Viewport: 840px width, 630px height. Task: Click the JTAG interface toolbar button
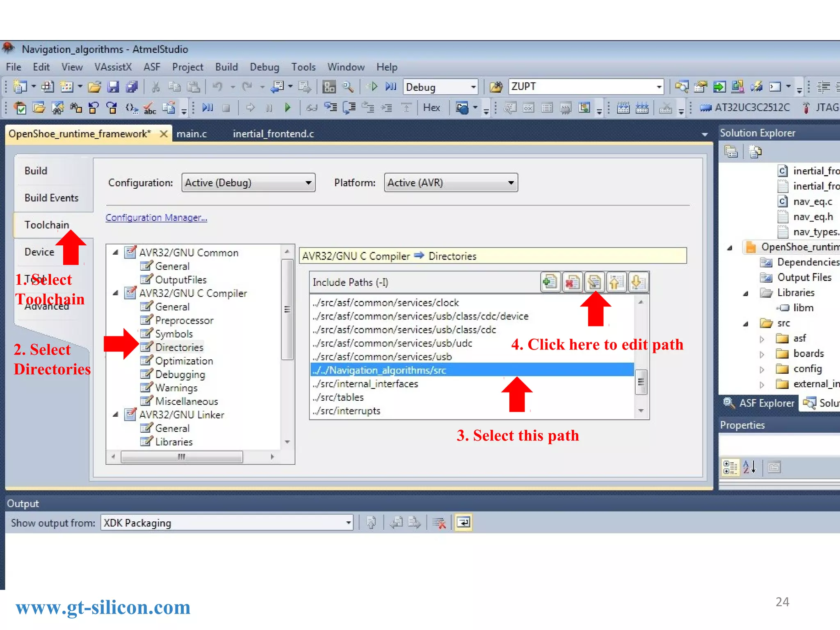pyautogui.click(x=821, y=107)
